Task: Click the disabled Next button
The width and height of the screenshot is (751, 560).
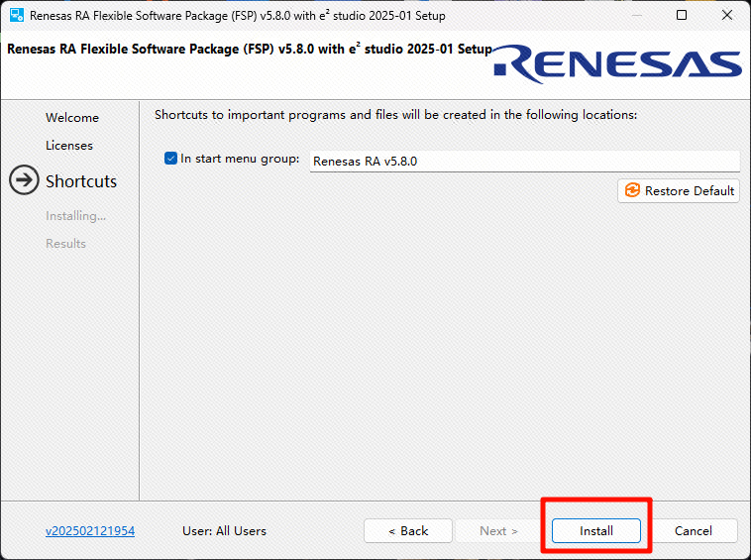Action: [x=498, y=531]
